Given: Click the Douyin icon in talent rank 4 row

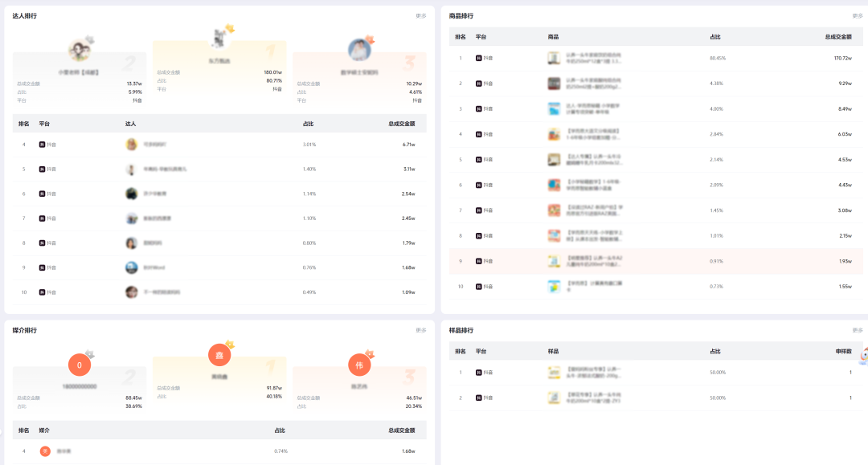Looking at the screenshot, I should (x=43, y=145).
